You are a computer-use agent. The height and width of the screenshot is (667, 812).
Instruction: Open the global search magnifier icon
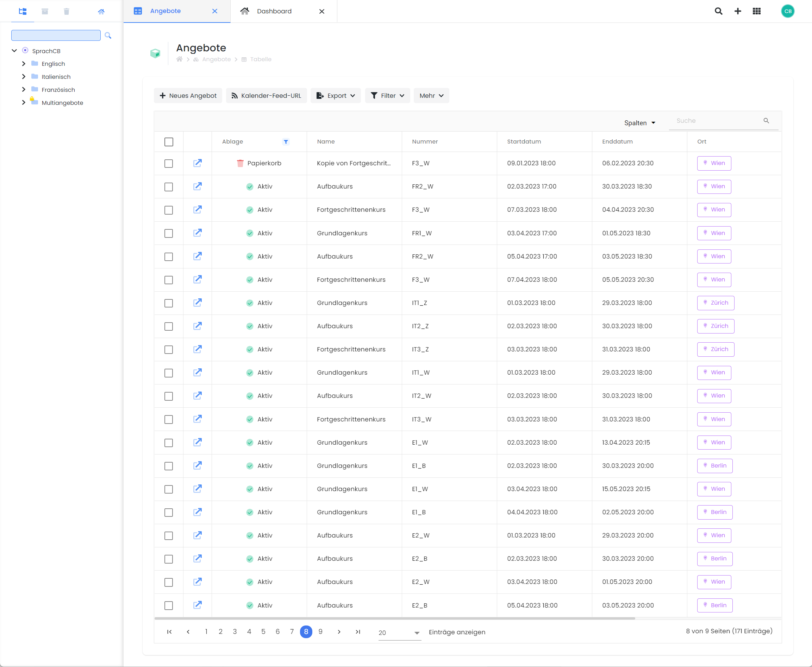[718, 11]
